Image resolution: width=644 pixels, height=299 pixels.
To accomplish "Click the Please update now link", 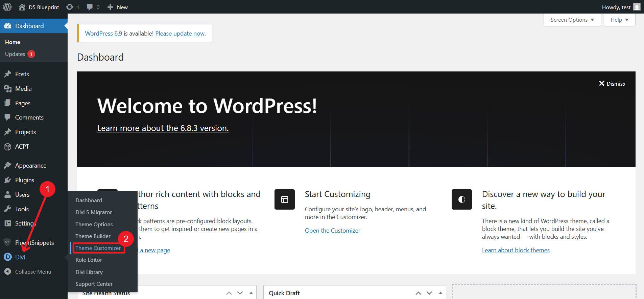I will [180, 33].
